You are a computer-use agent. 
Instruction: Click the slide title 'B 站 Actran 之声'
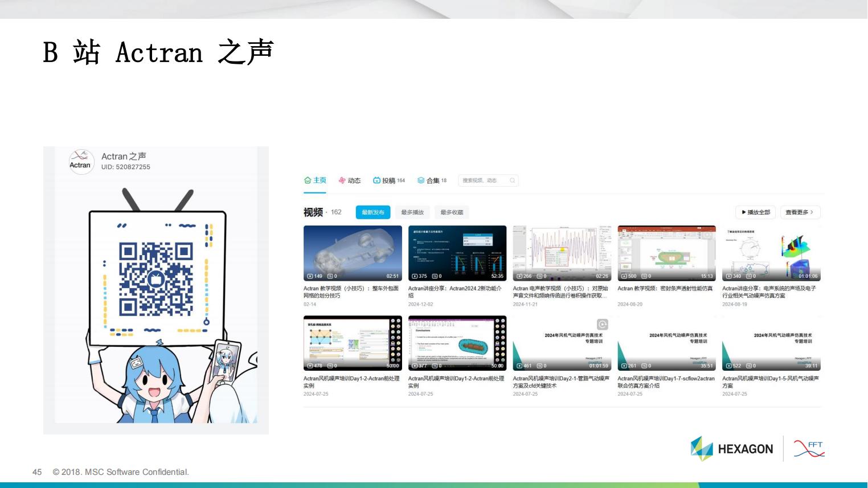(158, 52)
